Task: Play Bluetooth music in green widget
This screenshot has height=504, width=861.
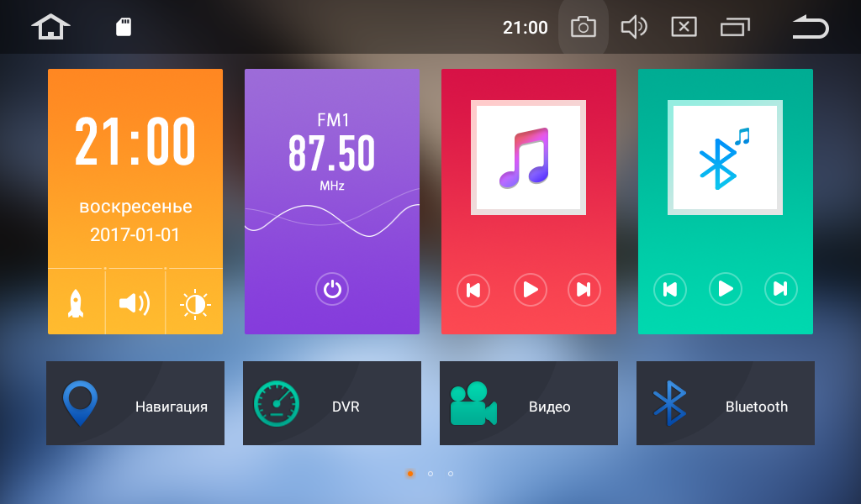Action: tap(726, 288)
